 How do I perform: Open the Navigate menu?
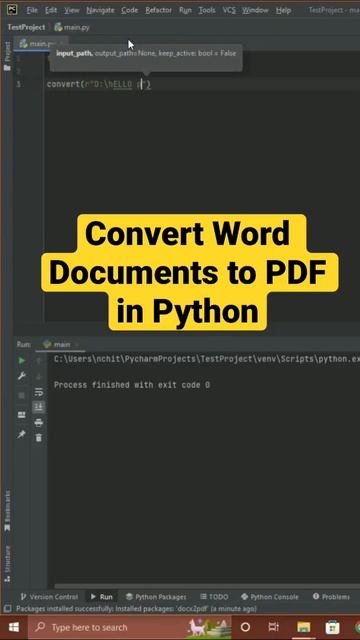click(100, 10)
